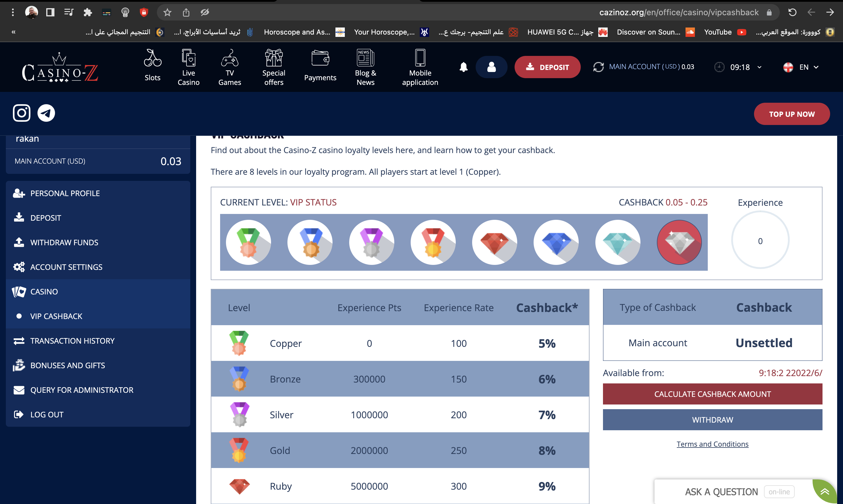Open the Terms and Conditions link
This screenshot has height=504, width=843.
click(x=712, y=444)
